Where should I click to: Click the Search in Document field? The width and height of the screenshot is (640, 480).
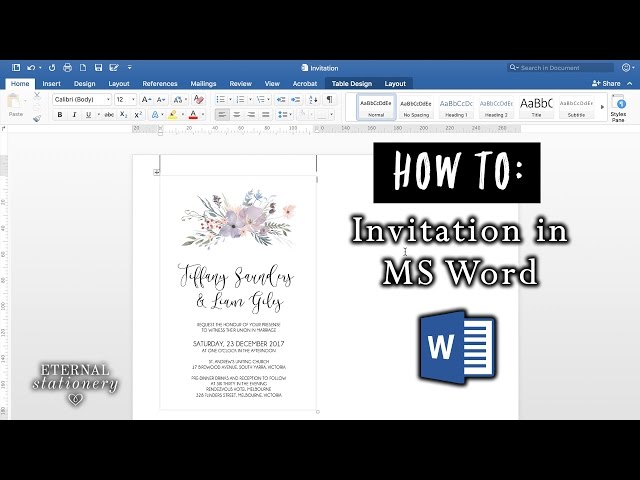point(561,67)
